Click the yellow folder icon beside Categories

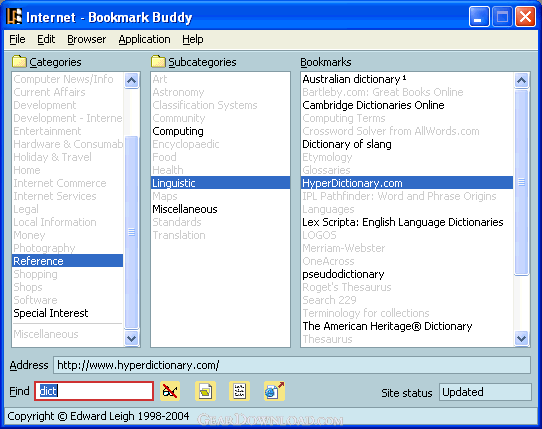click(x=19, y=62)
